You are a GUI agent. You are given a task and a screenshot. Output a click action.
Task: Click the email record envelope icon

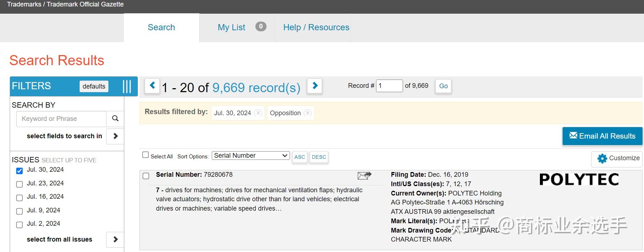[364, 175]
